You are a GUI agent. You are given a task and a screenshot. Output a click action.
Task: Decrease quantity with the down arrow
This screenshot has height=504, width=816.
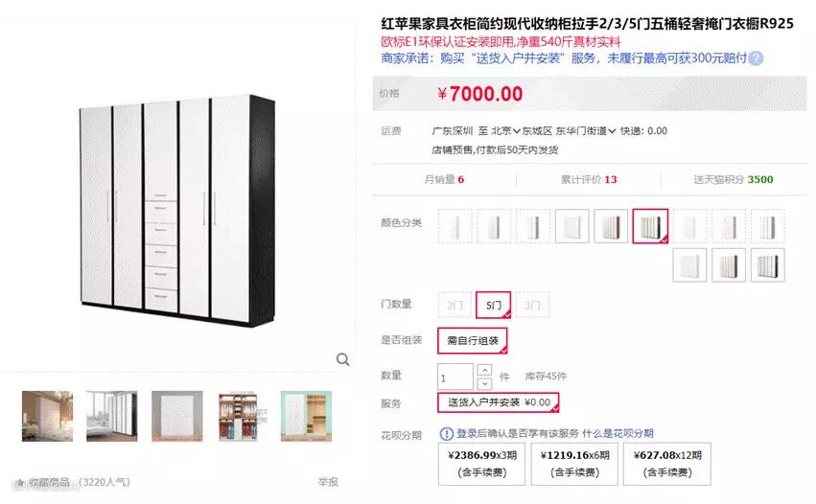click(x=484, y=383)
